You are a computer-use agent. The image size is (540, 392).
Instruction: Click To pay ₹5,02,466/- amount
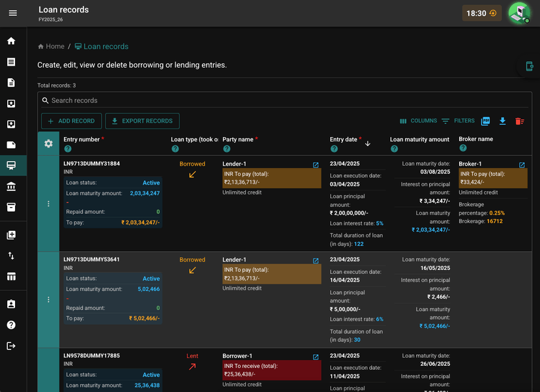pyautogui.click(x=144, y=318)
